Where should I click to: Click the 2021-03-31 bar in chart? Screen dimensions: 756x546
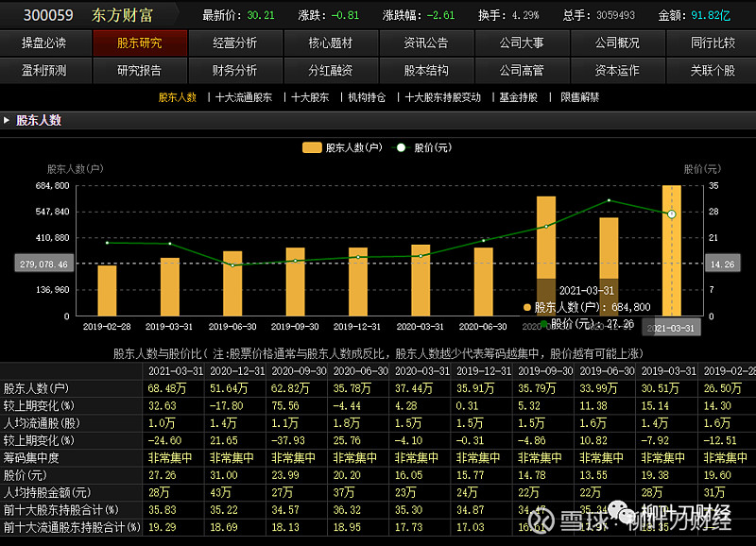pyautogui.click(x=672, y=250)
